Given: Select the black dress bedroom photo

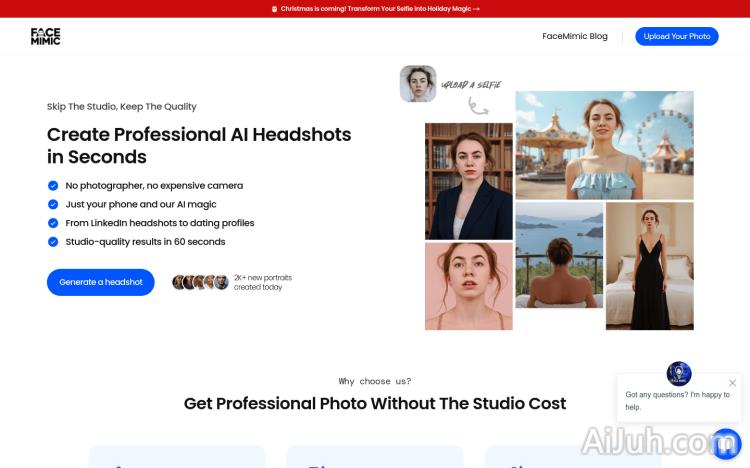Looking at the screenshot, I should [x=649, y=266].
